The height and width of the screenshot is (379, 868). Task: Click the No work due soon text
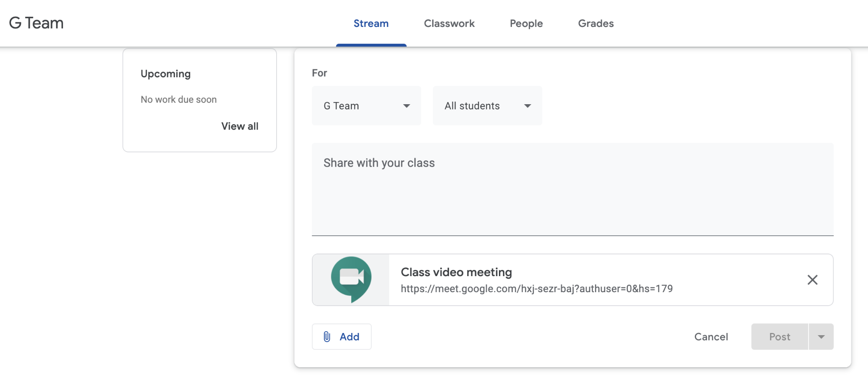178,99
